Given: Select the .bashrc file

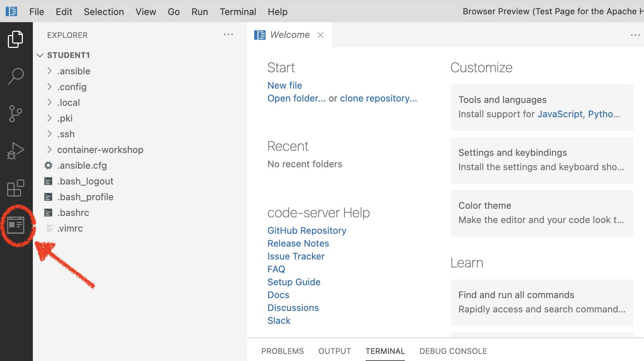Looking at the screenshot, I should coord(73,212).
